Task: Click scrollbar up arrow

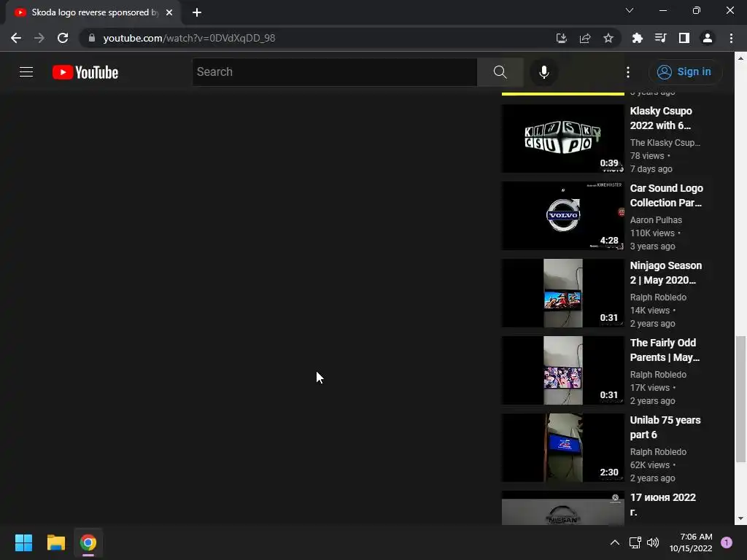Action: coord(740,58)
